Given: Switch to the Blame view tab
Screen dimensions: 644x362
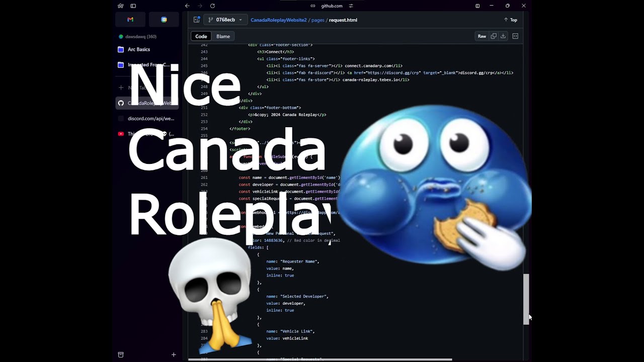Looking at the screenshot, I should coord(223,36).
